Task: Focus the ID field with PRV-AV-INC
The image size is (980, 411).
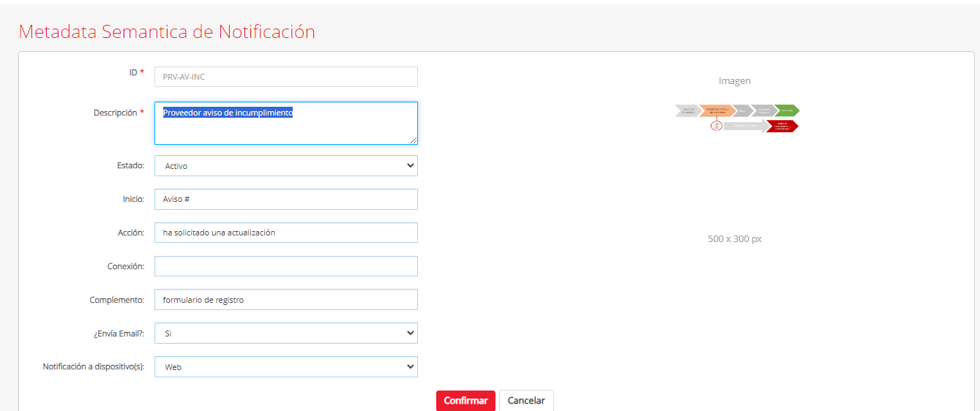Action: point(285,77)
